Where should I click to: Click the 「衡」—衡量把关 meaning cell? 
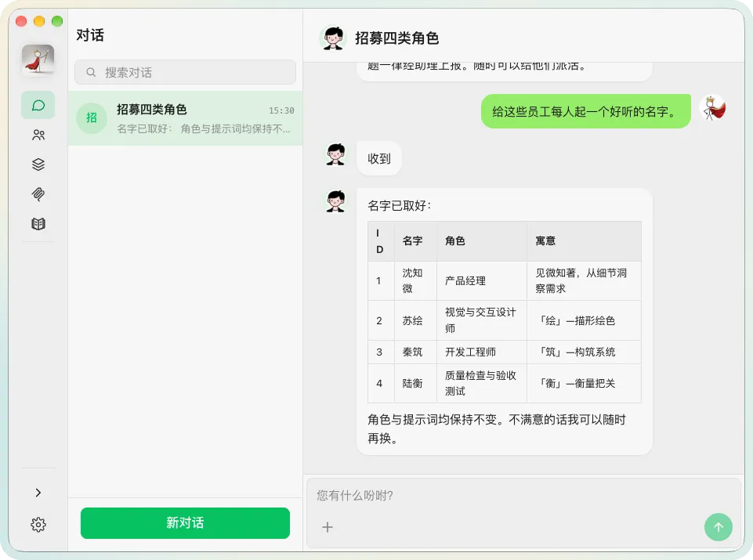tap(584, 384)
